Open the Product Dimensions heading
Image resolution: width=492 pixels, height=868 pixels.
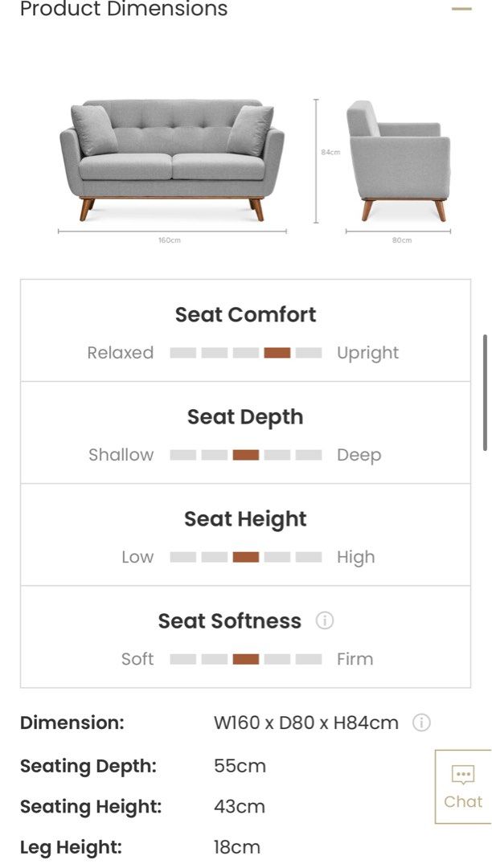point(125,10)
